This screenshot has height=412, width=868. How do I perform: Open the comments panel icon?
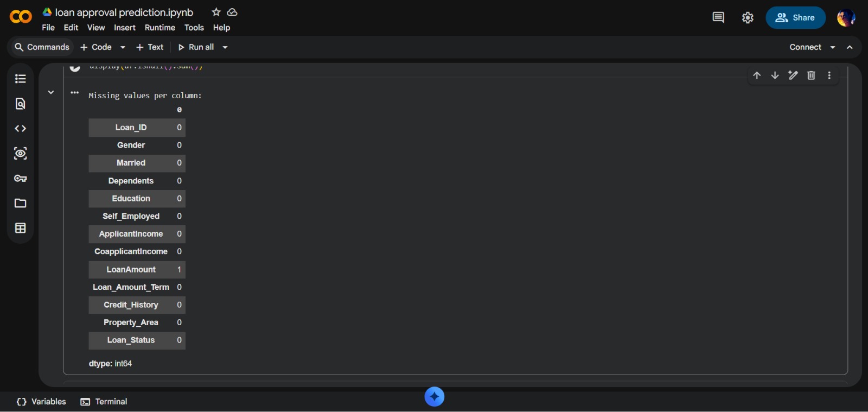tap(718, 17)
